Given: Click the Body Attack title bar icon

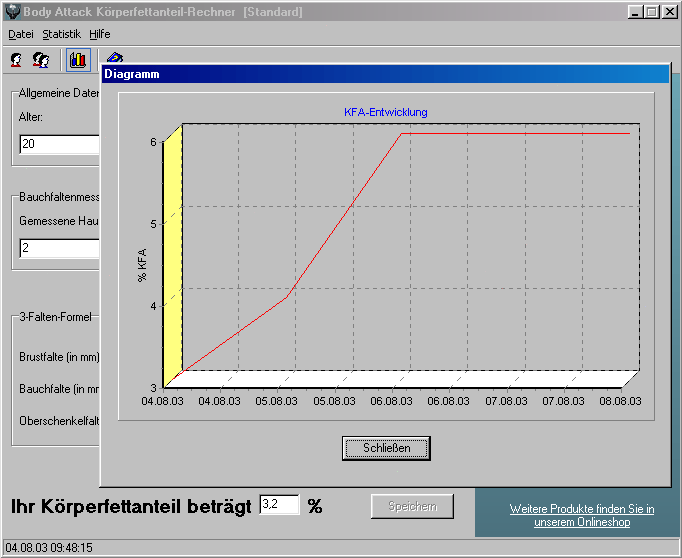Looking at the screenshot, I should (11, 11).
